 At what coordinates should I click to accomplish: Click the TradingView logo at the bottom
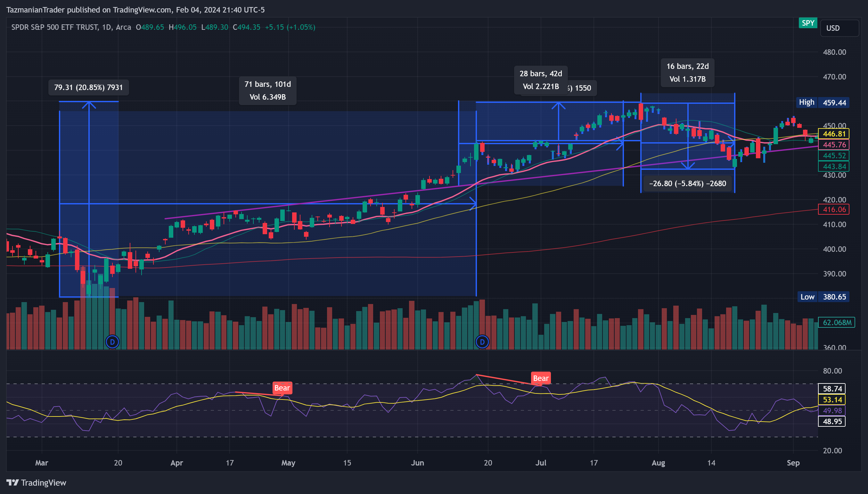(36, 482)
